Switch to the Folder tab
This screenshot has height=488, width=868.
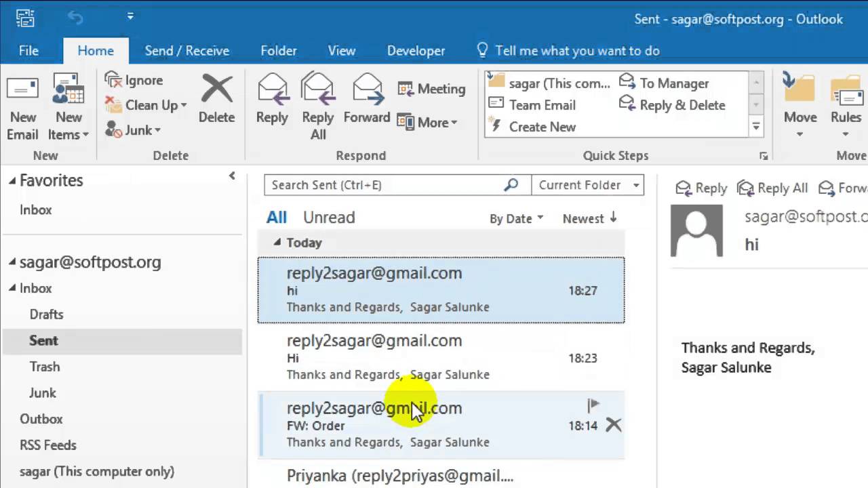(279, 51)
